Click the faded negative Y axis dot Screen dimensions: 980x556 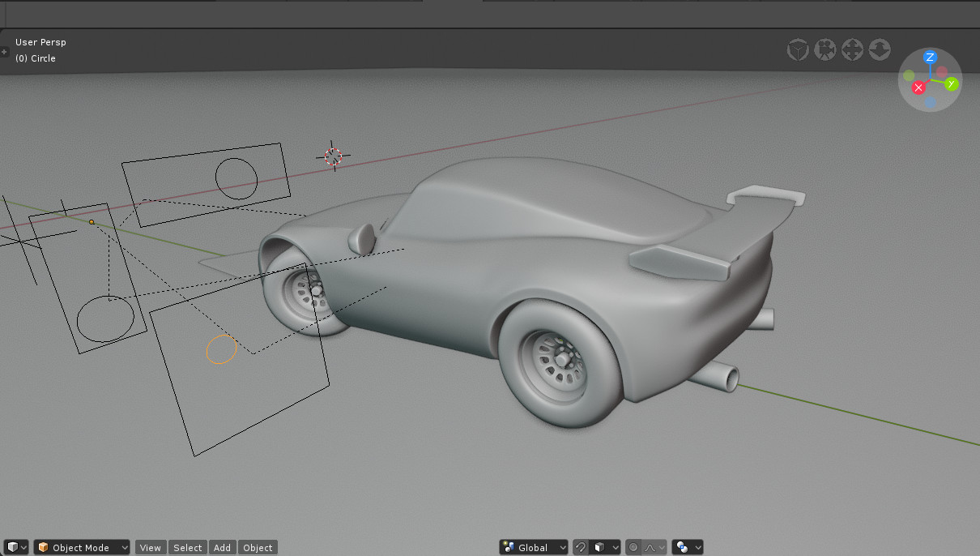click(909, 75)
